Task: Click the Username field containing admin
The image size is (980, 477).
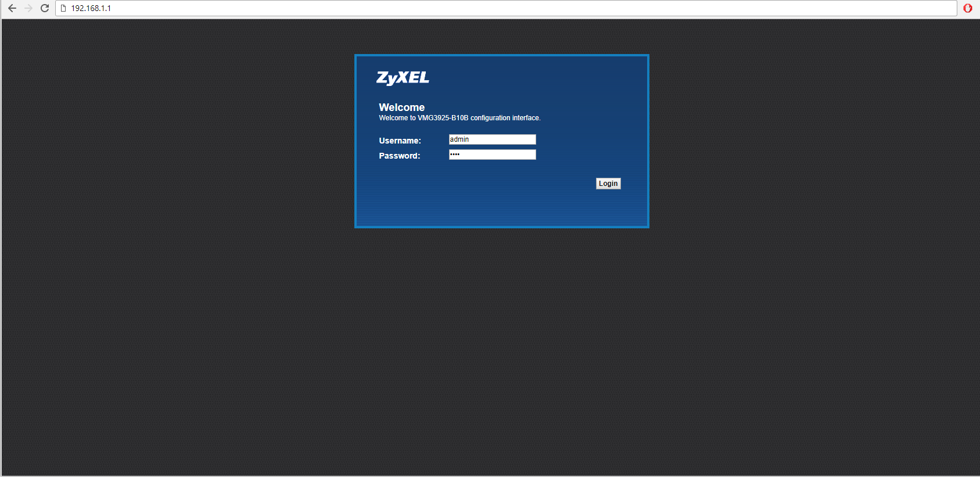Action: click(x=492, y=139)
